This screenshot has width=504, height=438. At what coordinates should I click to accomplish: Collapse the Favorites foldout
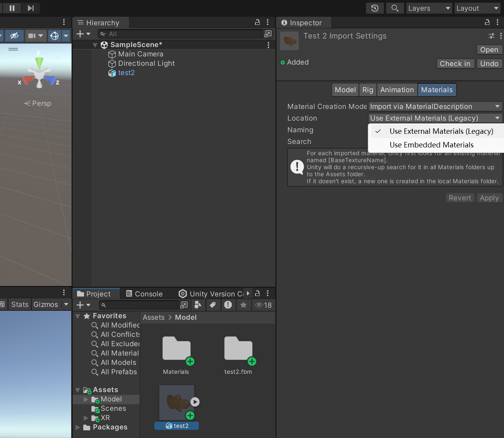(77, 316)
